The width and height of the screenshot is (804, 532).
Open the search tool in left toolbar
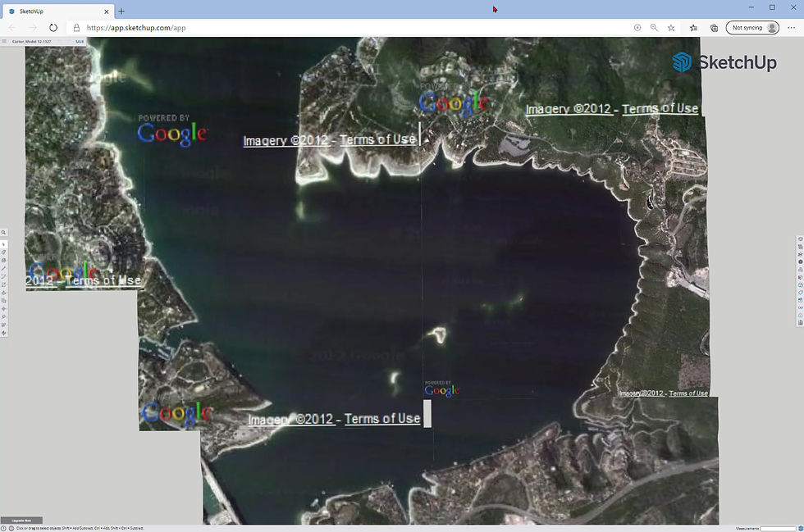(x=3, y=232)
